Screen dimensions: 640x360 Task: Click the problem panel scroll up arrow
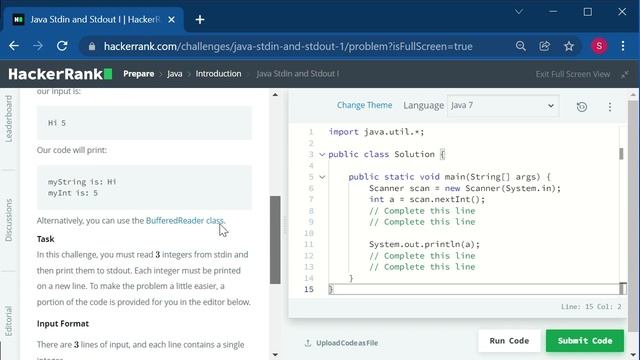tap(275, 95)
